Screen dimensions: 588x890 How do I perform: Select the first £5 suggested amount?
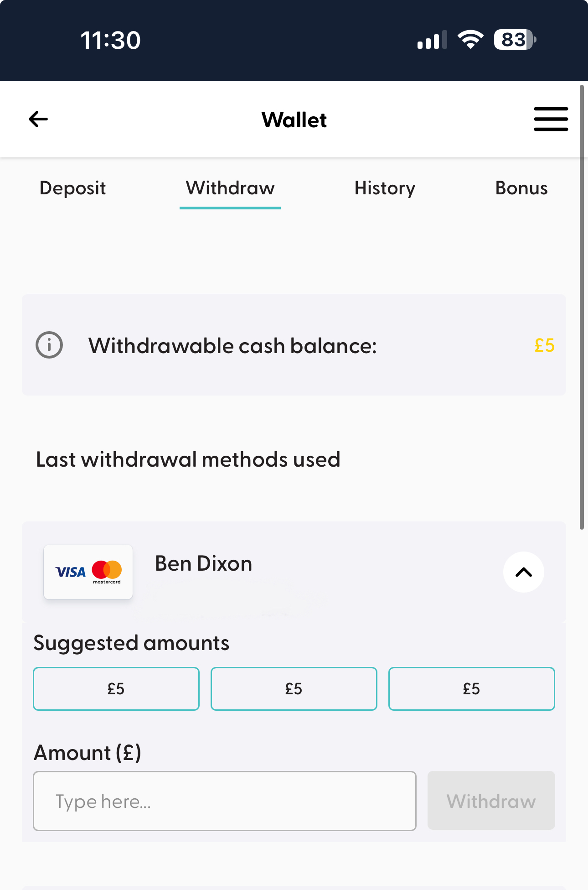116,689
